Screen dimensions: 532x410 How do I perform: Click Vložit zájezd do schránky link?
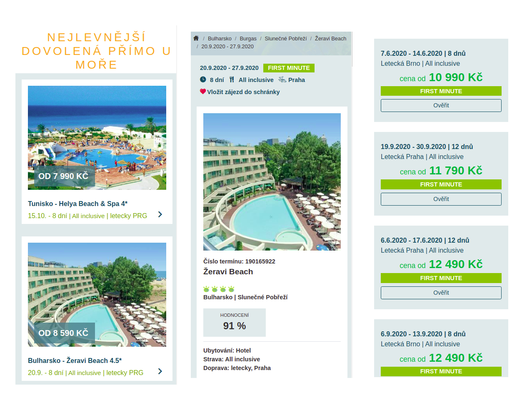click(x=243, y=92)
